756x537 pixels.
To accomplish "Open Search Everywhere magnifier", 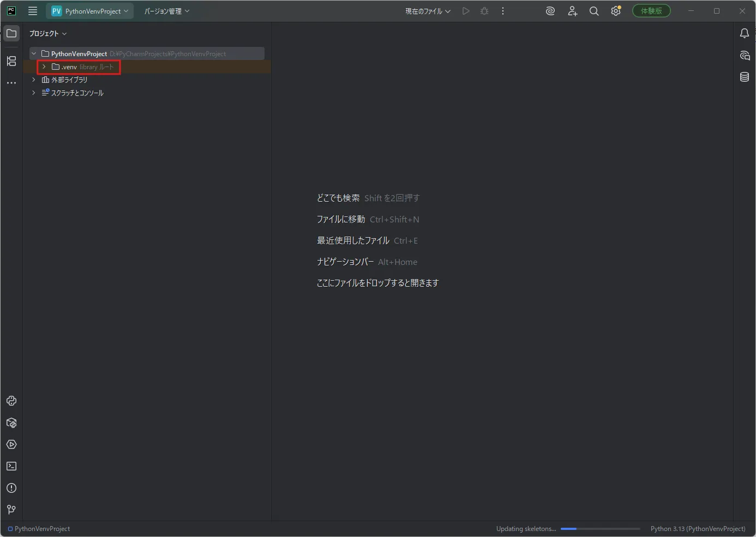I will [594, 11].
